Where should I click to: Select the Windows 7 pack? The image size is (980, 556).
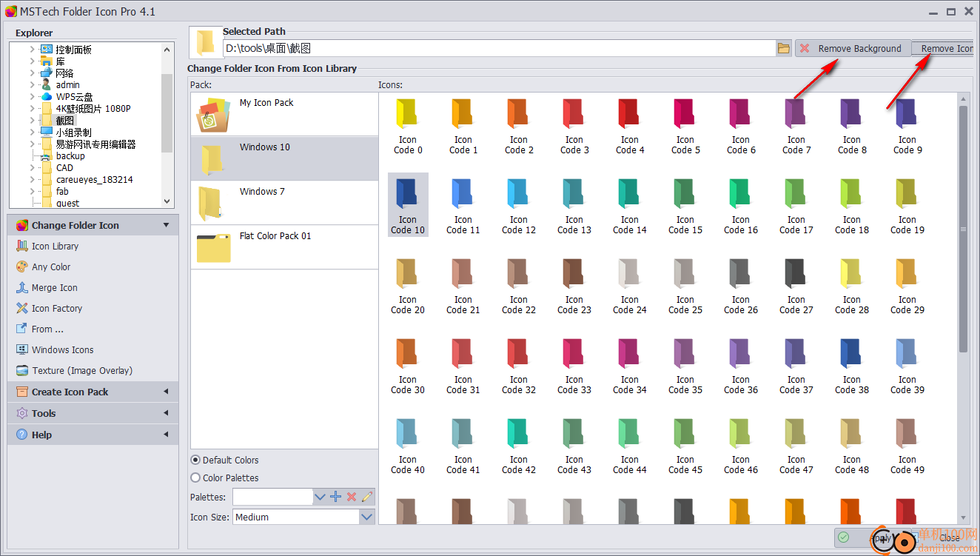(x=285, y=203)
